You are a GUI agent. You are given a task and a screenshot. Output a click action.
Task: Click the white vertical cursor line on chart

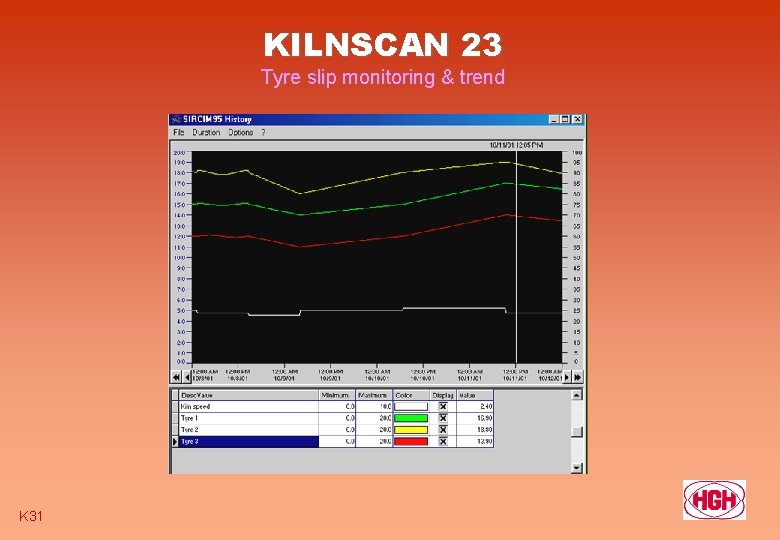coord(516,257)
